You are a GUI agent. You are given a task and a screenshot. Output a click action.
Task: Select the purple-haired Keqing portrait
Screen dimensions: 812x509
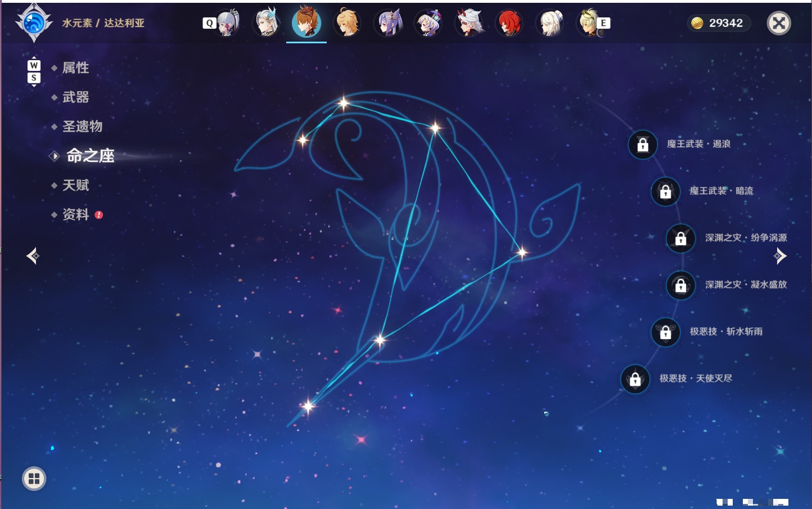(389, 23)
